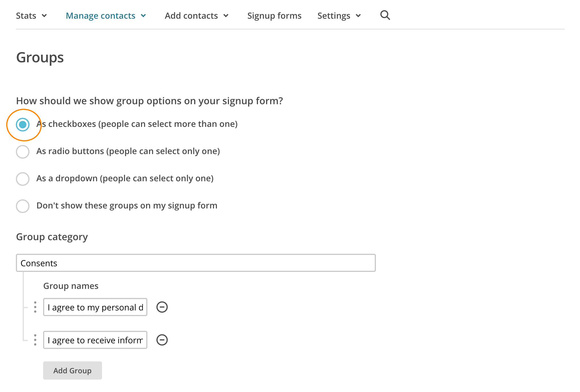Select the checkboxes display option

(23, 124)
